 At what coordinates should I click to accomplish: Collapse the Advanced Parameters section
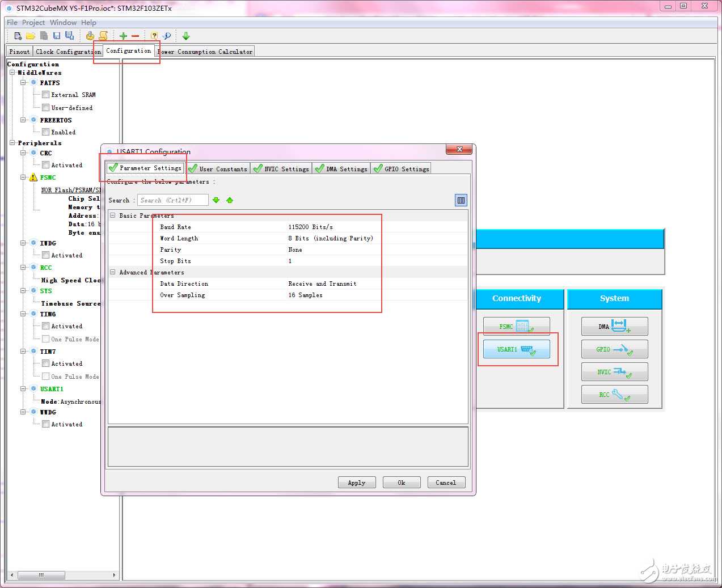point(113,272)
